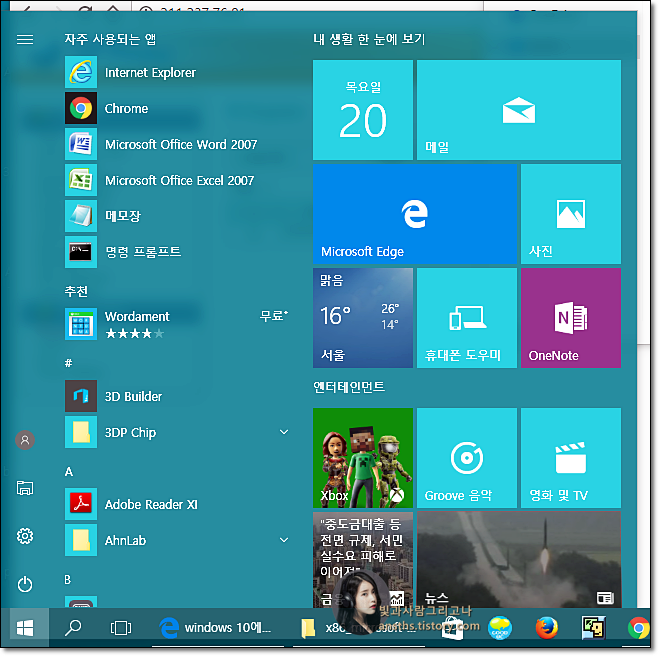
Task: Switch to the Edge 'windows 10에...' taskbar window
Action: tap(217, 628)
